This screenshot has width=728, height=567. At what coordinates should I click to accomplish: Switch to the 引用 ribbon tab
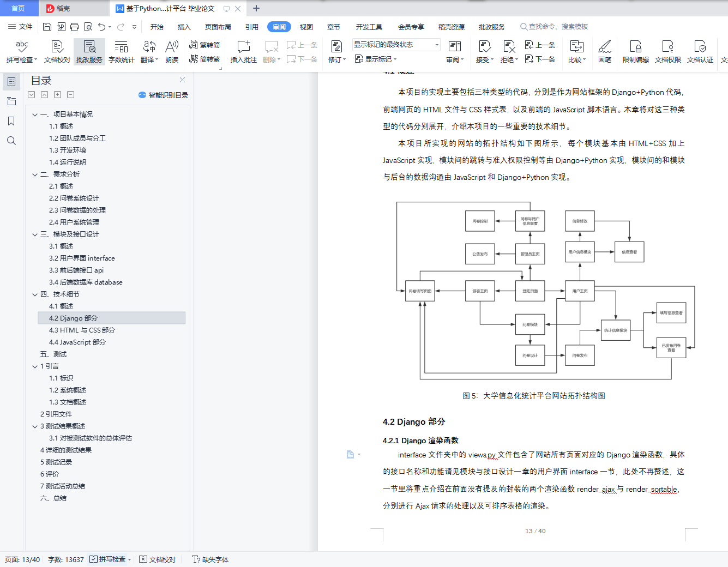coord(252,27)
